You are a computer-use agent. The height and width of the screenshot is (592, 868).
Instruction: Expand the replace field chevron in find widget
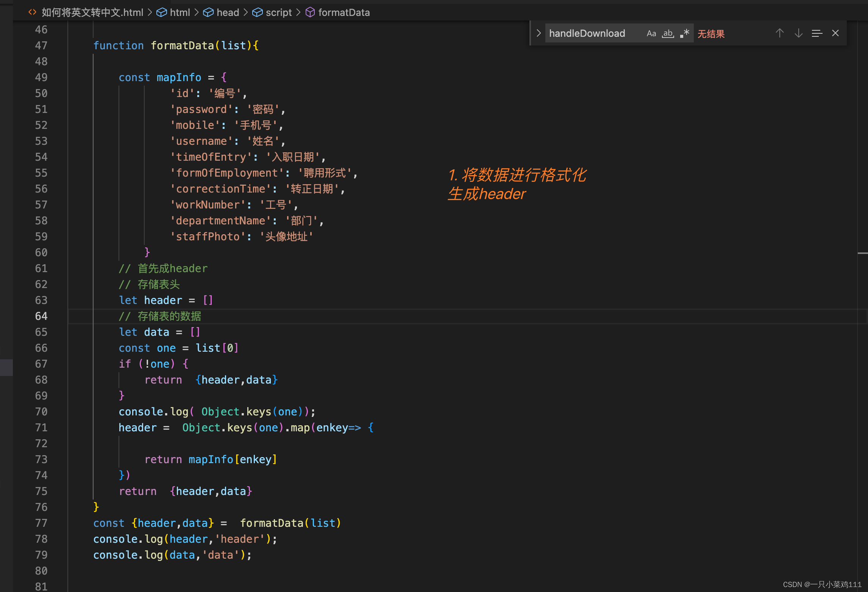tap(539, 33)
